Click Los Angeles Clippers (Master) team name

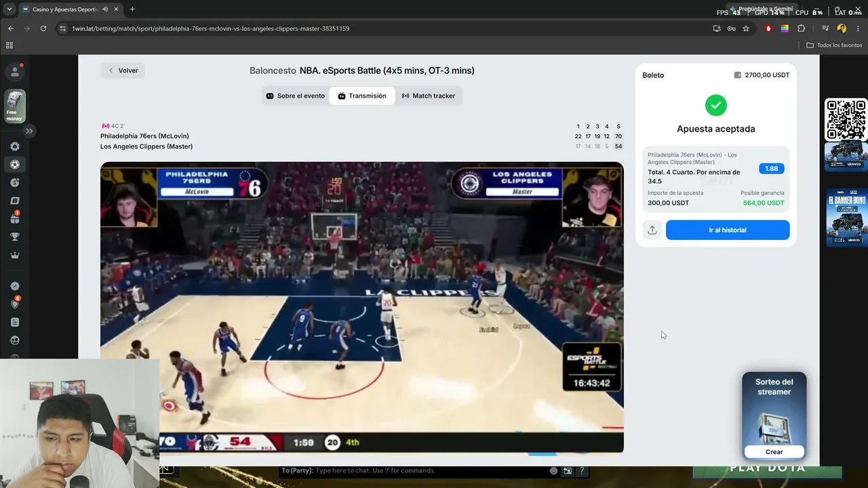click(x=146, y=146)
